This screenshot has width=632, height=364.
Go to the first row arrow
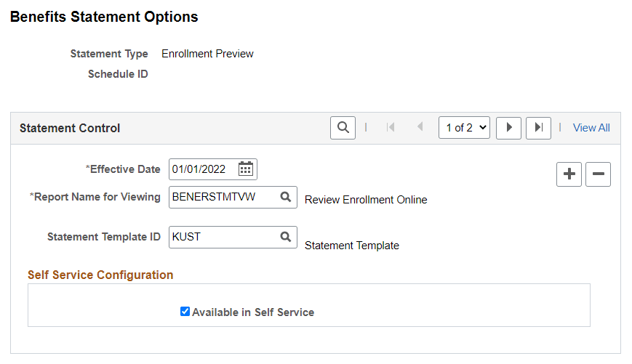(391, 128)
